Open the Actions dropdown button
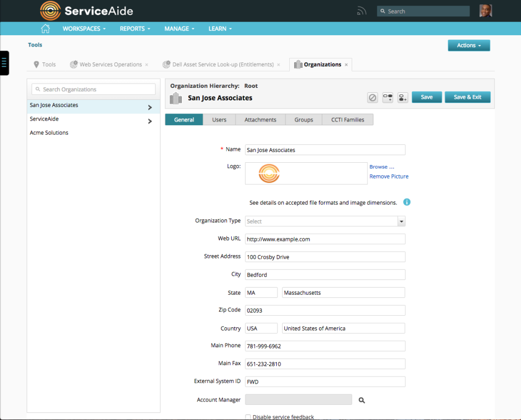 point(469,46)
